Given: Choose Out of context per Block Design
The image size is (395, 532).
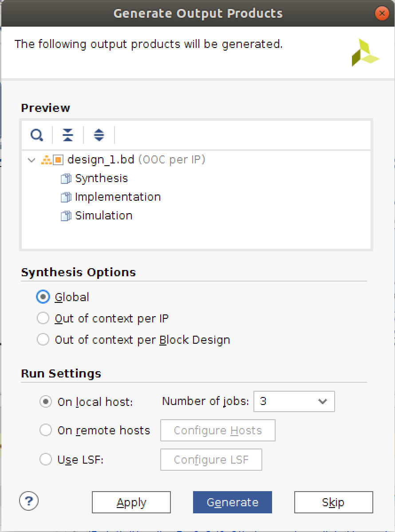Looking at the screenshot, I should [43, 340].
